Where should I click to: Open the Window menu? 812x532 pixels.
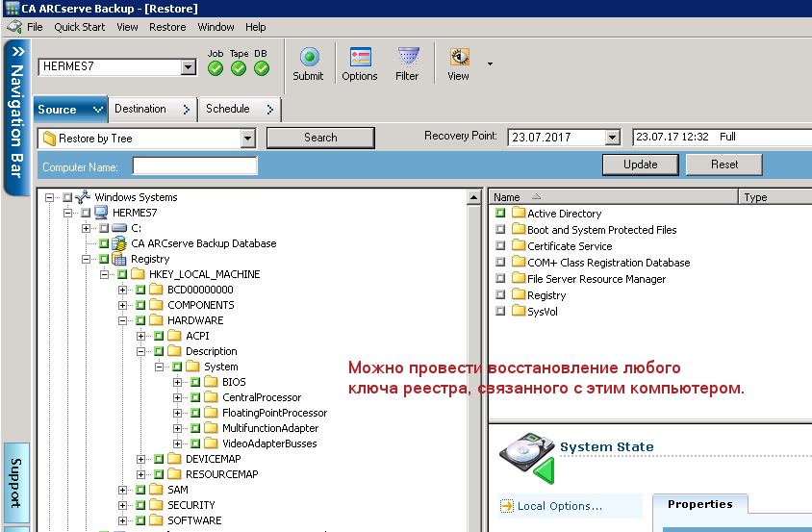pos(216,27)
